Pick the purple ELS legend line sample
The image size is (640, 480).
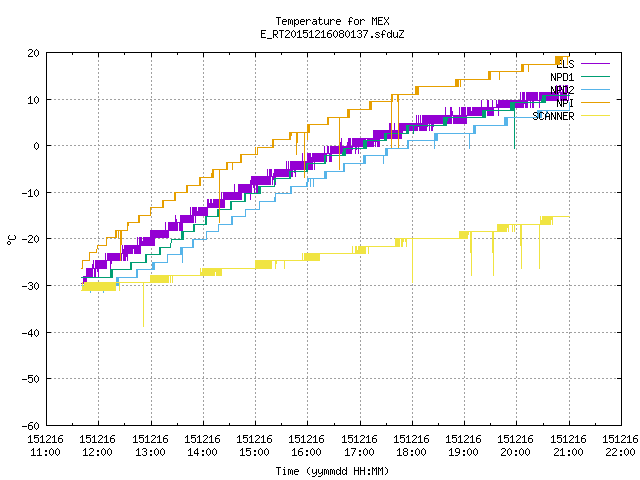coord(596,64)
